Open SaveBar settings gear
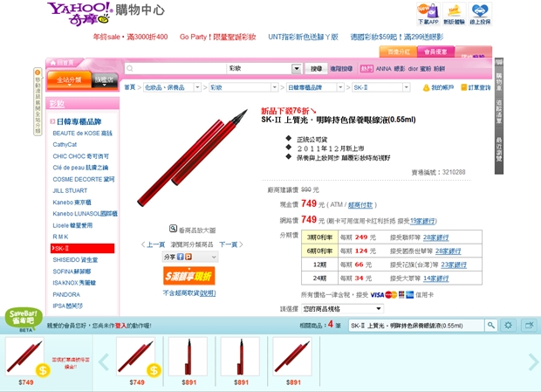 point(508,325)
